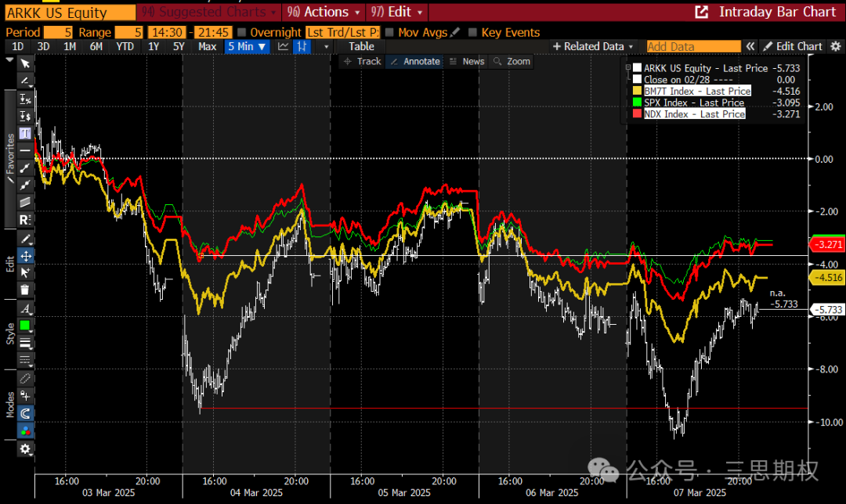This screenshot has height=504, width=846.
Task: Expand the Edit menu
Action: tap(396, 12)
